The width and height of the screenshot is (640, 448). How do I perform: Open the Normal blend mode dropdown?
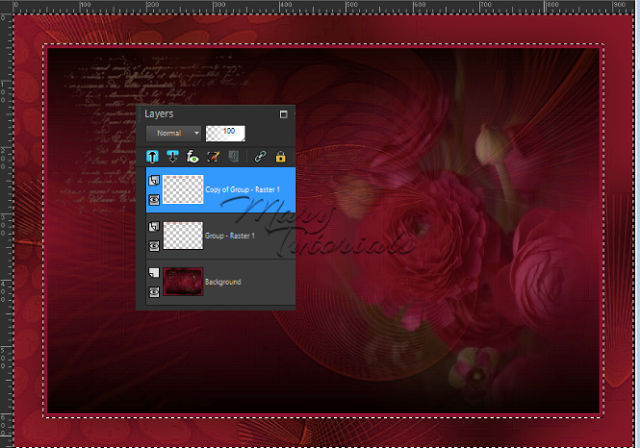pyautogui.click(x=174, y=132)
